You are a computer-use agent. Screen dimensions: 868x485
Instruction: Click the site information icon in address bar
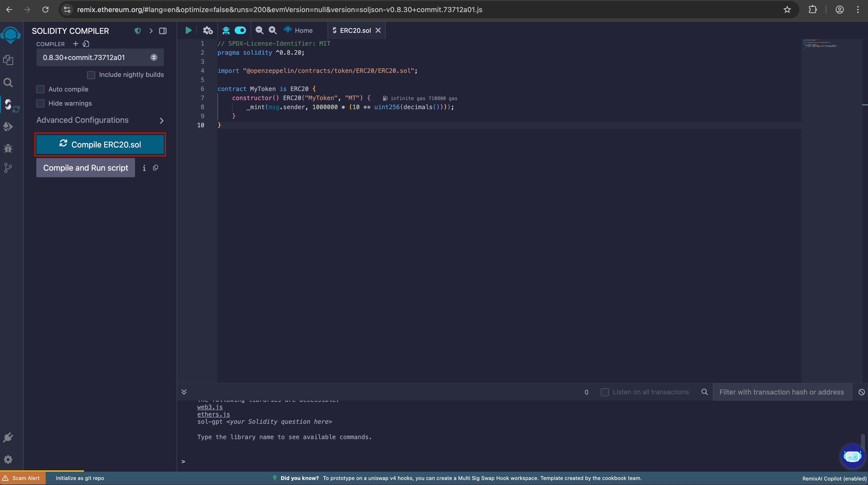(x=67, y=9)
